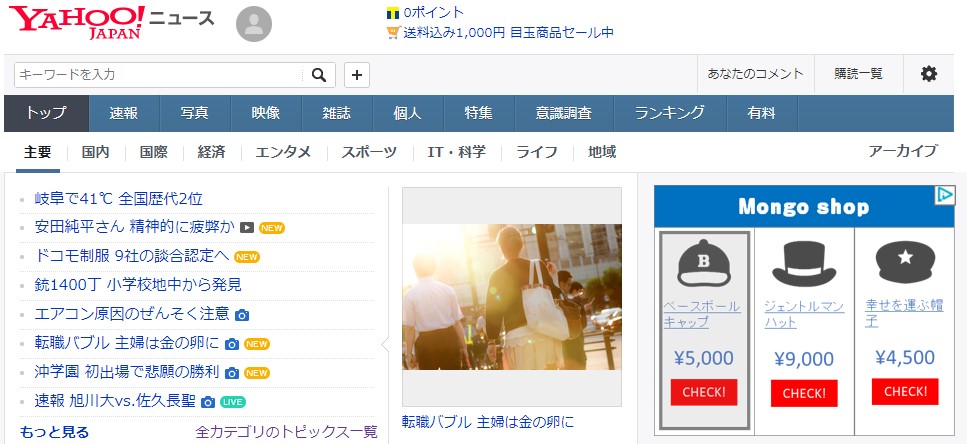The height and width of the screenshot is (444, 967).
Task: Click CHECK! under ¥4,500 hat
Action: (905, 392)
